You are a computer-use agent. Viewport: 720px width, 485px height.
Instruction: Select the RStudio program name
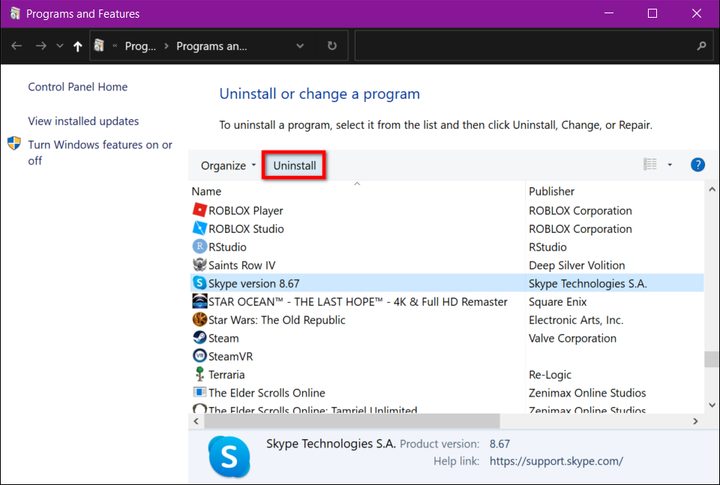pyautogui.click(x=227, y=247)
